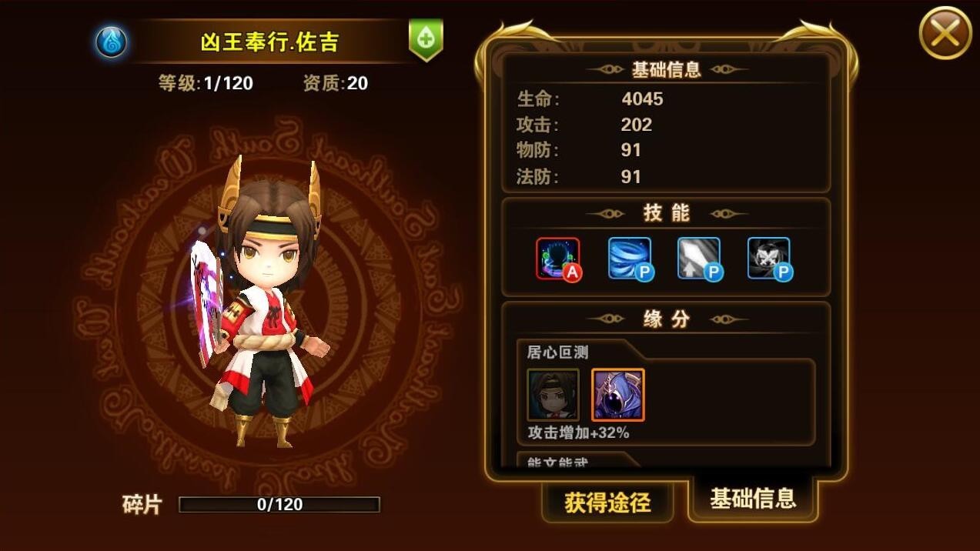Expand the partially visible 能文能武 bond
980x551 pixels.
[x=558, y=462]
